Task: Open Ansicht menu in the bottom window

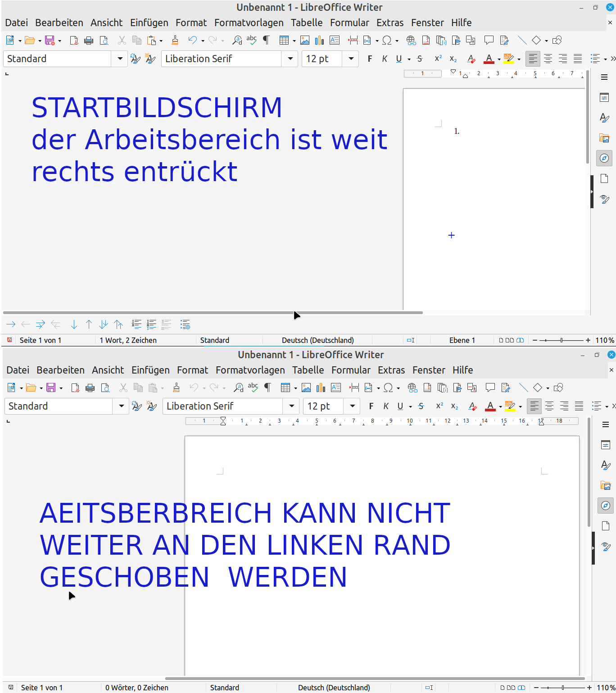Action: [108, 370]
